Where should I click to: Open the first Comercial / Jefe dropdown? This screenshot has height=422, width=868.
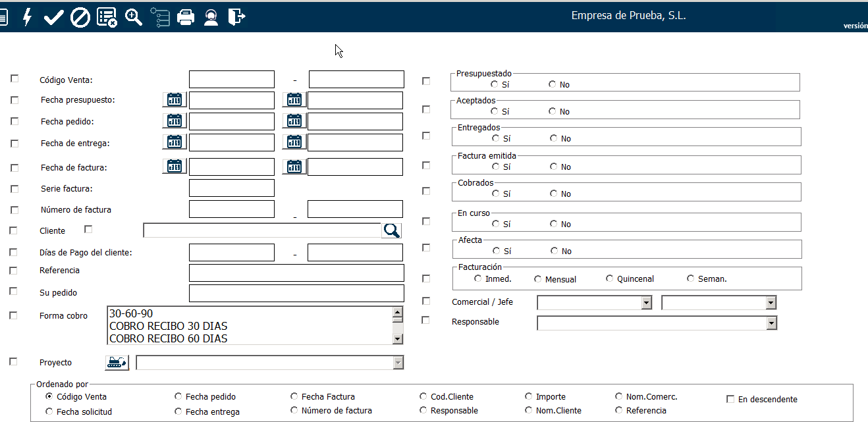point(647,302)
